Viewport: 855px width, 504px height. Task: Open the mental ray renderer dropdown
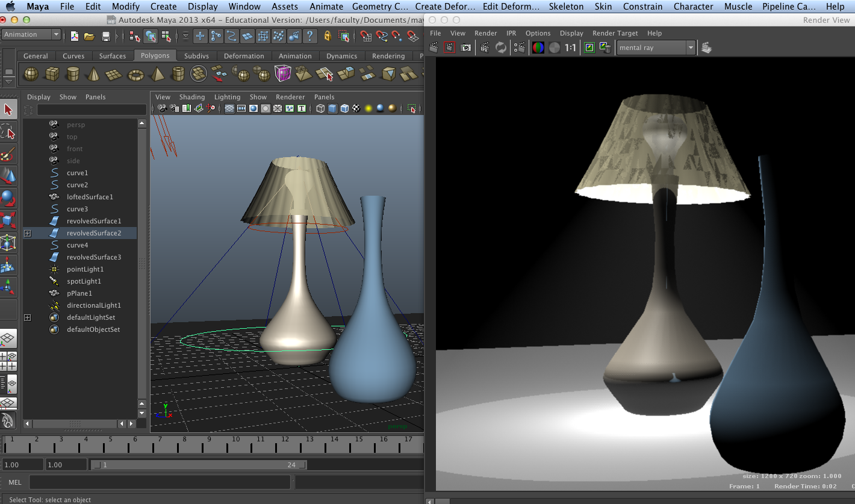coord(656,47)
